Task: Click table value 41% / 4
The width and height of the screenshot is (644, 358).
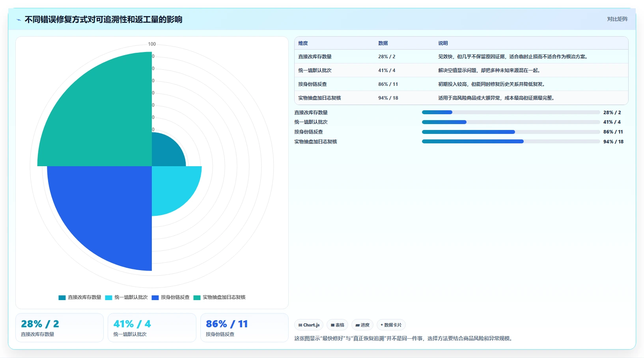Action: tap(386, 70)
